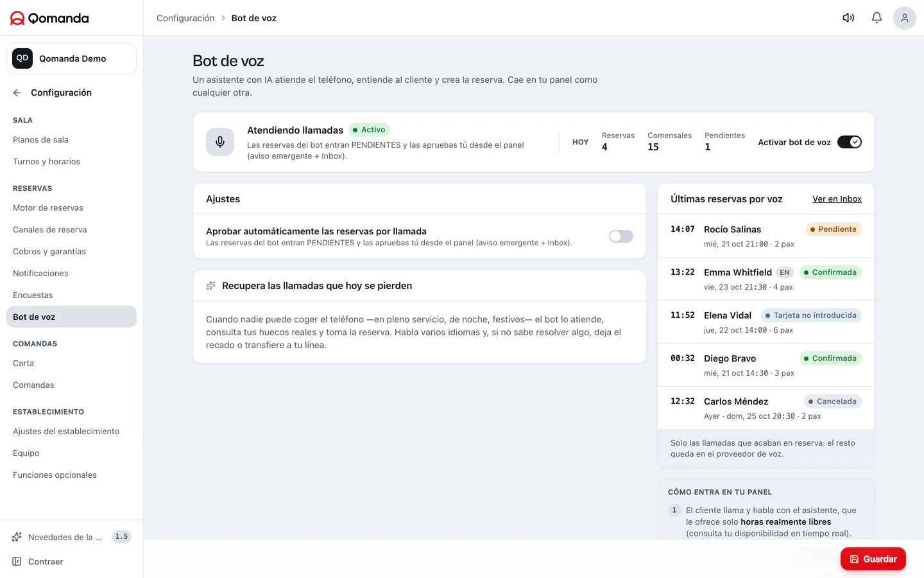Image resolution: width=924 pixels, height=578 pixels.
Task: Open Rocío Salinas pending reservation
Action: (x=766, y=236)
